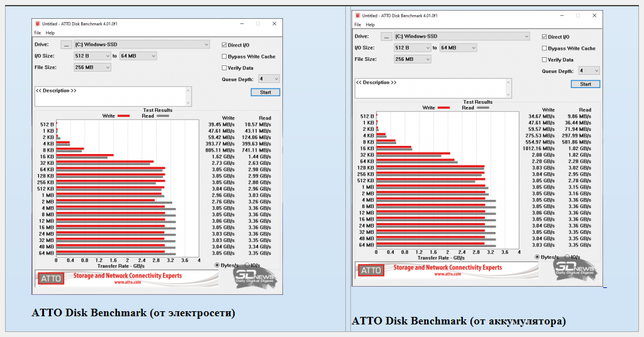Open 512 B I/O size dropdown in right window

(x=413, y=48)
